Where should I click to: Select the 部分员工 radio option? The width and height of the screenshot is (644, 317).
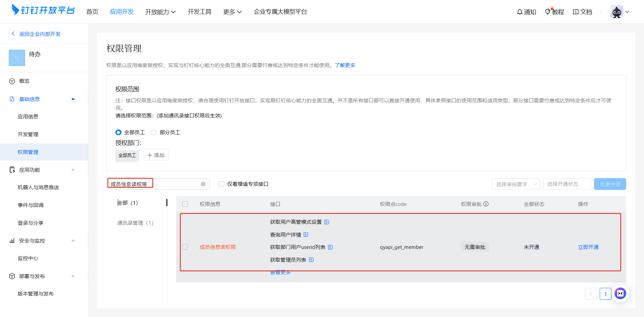tap(154, 133)
